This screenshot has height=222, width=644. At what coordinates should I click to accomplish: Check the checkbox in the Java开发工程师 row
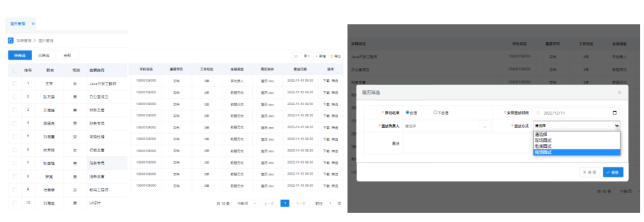pos(15,84)
